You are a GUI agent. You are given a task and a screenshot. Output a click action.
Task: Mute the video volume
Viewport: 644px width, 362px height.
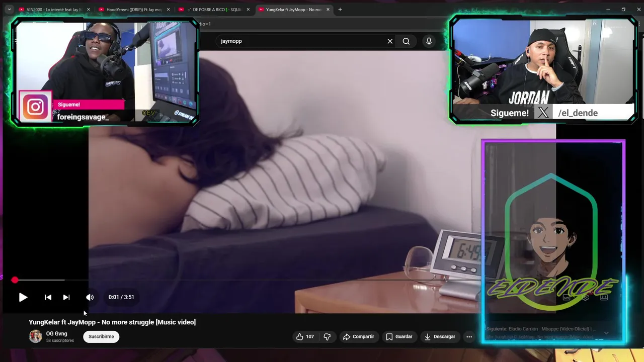(x=90, y=297)
